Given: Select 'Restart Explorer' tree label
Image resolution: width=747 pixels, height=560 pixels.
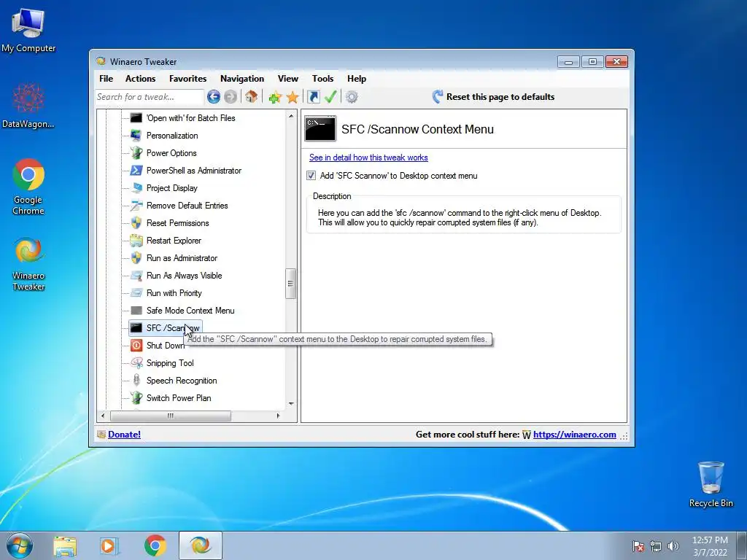Looking at the screenshot, I should click(174, 241).
